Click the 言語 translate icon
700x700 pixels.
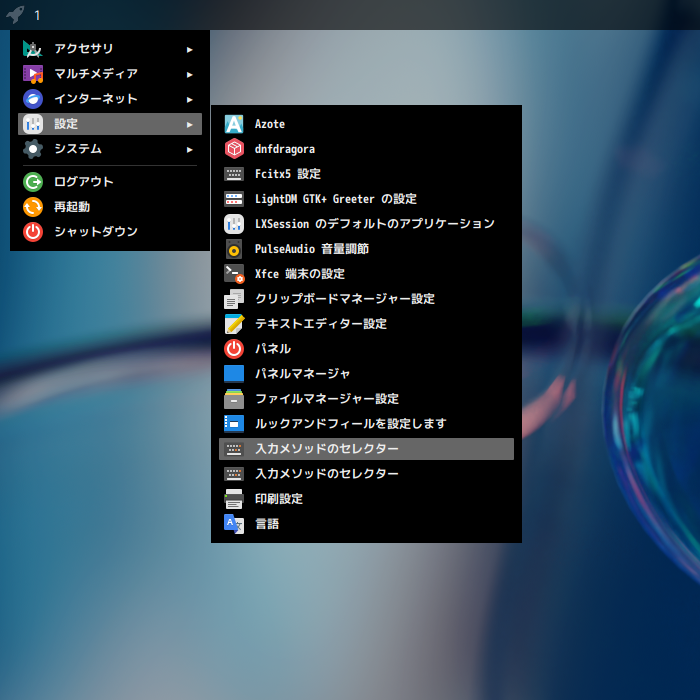click(234, 524)
